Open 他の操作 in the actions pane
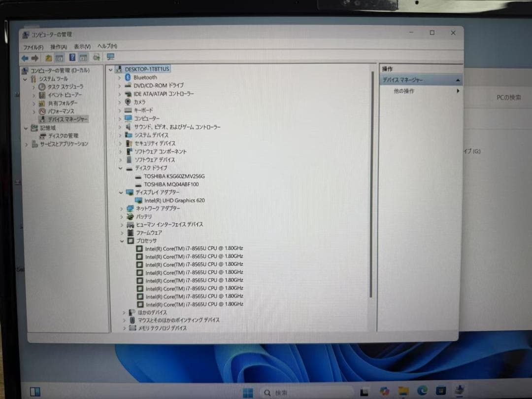This screenshot has width=532, height=399. (404, 91)
